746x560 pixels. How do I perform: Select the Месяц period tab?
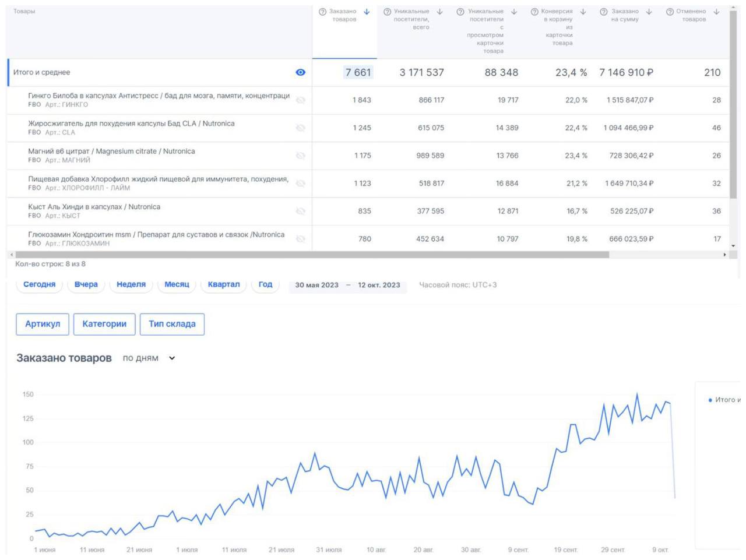pyautogui.click(x=177, y=284)
